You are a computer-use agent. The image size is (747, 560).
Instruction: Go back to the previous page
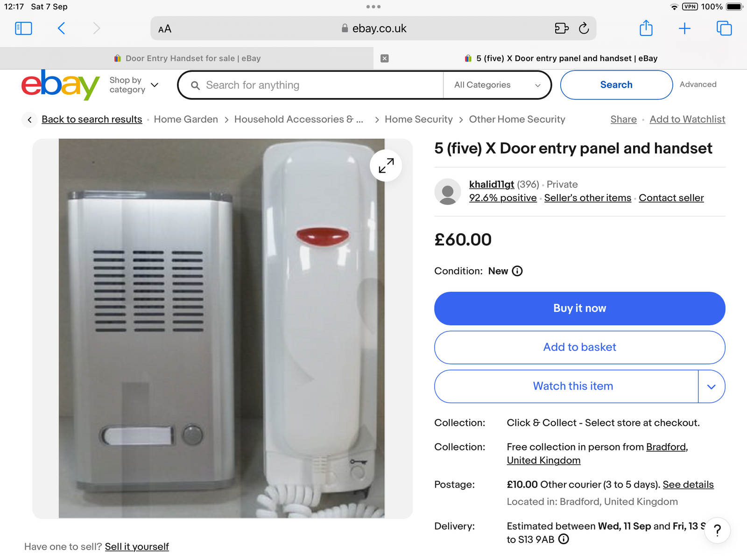tap(61, 28)
